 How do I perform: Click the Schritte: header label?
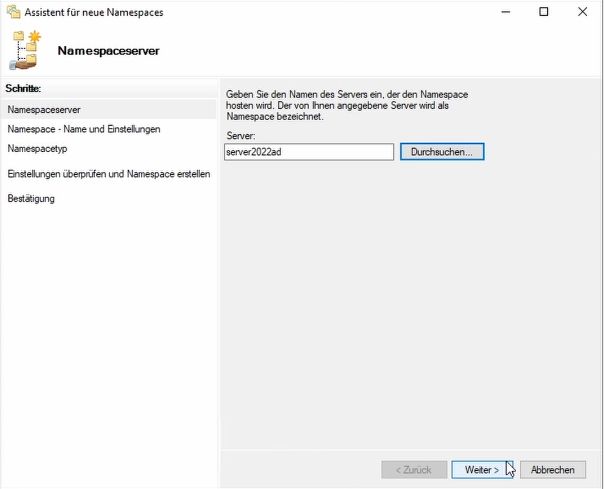coord(23,89)
